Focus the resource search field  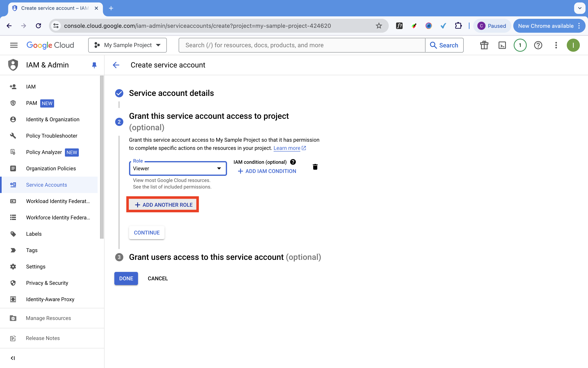(x=302, y=45)
